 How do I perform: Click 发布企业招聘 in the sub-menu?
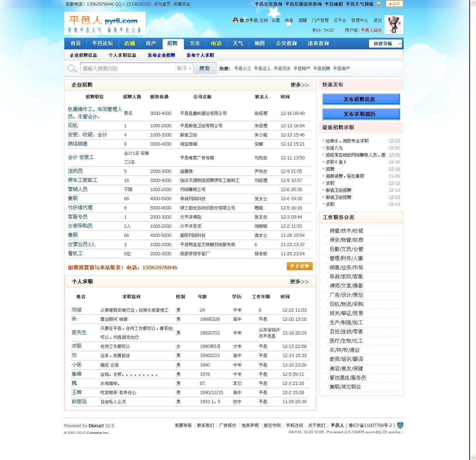[x=161, y=55]
